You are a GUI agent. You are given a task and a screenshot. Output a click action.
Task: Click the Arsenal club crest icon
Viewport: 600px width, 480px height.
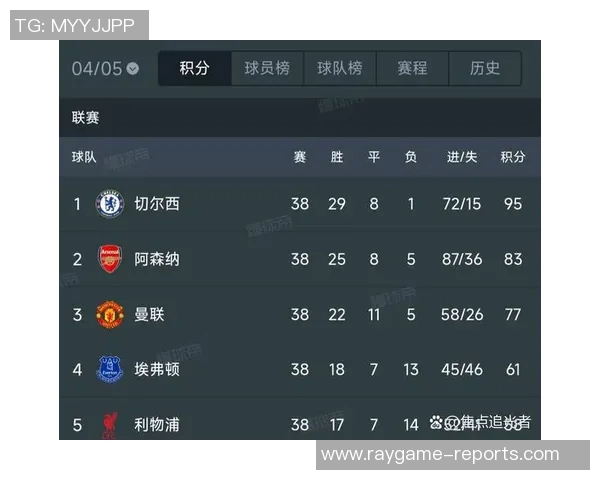[110, 259]
